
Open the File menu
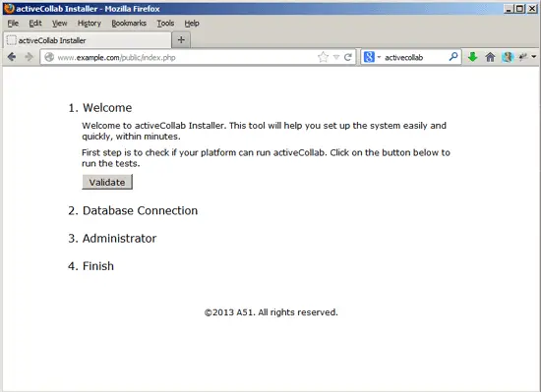(x=13, y=23)
